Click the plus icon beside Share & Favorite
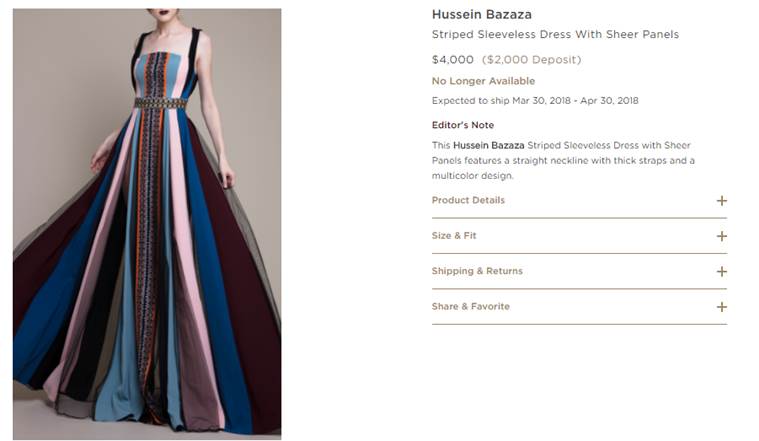 [x=721, y=307]
